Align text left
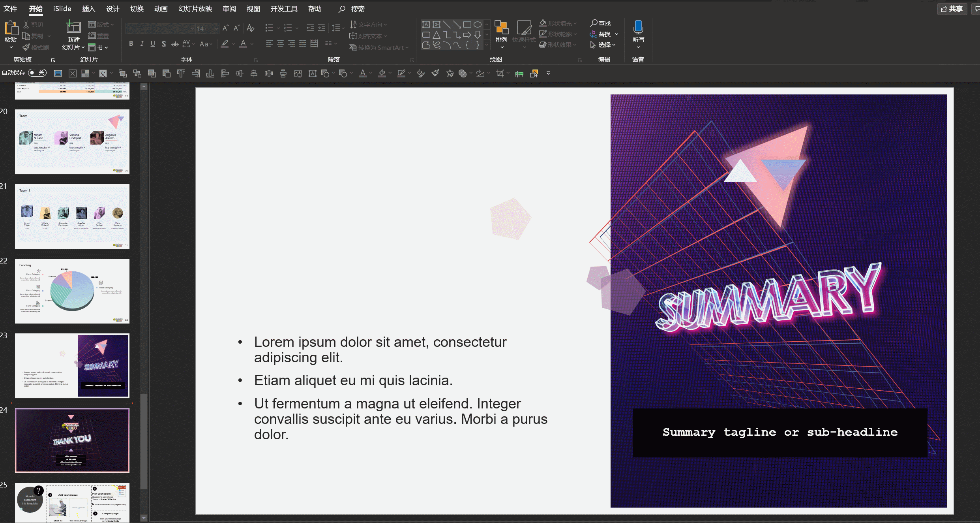This screenshot has height=523, width=980. click(x=270, y=43)
